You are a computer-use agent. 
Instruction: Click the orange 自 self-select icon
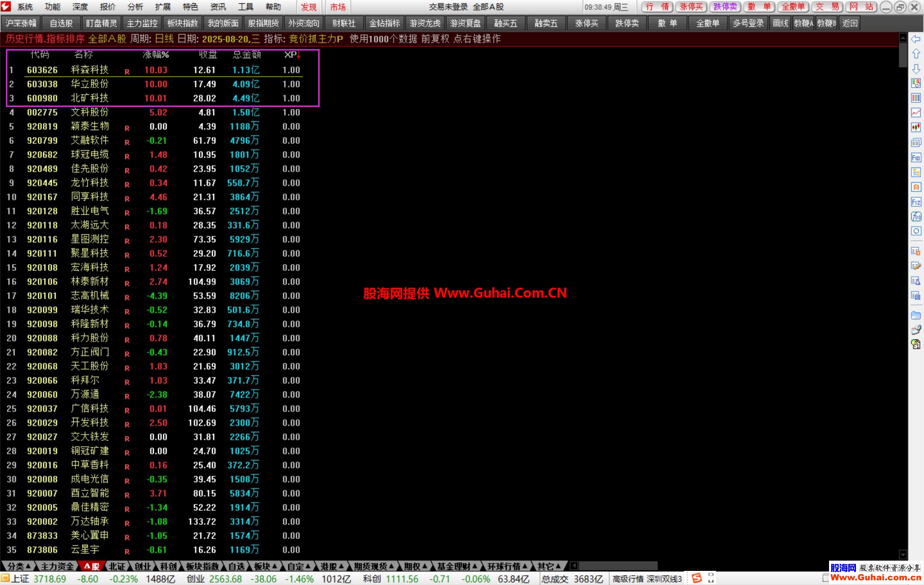tap(916, 187)
